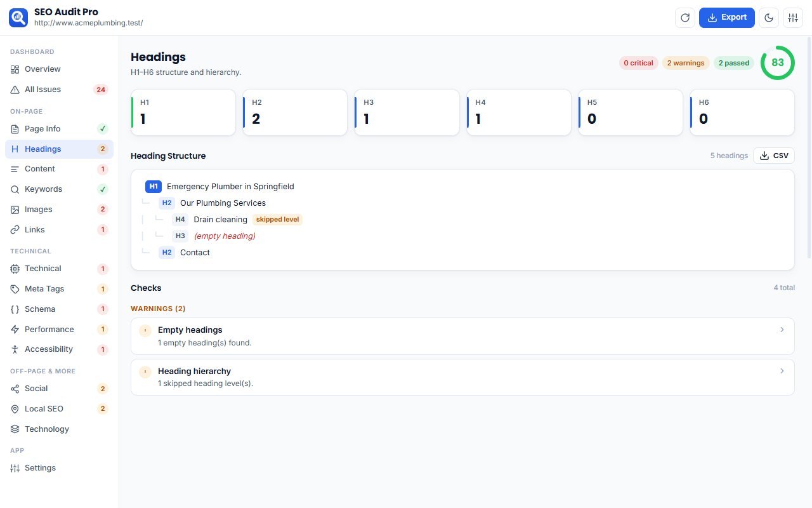This screenshot has width=812, height=508.
Task: Go to the Page Info section
Action: coord(59,129)
